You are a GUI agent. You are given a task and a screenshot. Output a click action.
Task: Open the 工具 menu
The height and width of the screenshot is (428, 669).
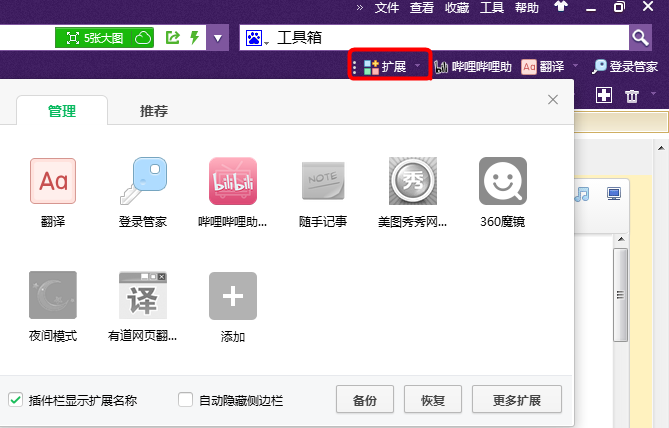pos(492,8)
